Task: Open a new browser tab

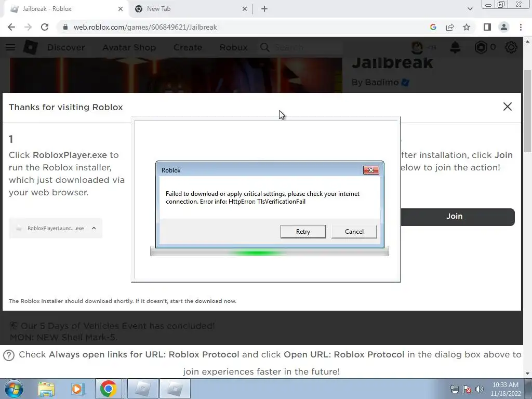Action: (x=264, y=9)
